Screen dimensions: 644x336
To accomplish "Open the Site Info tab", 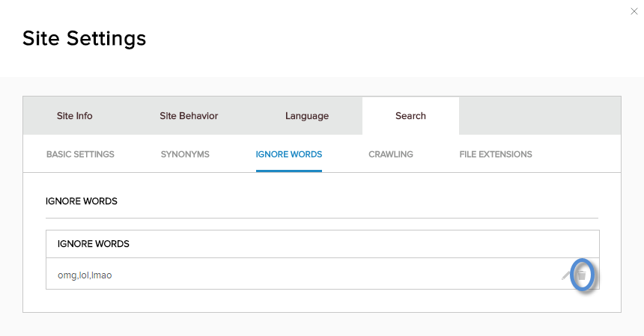I will pos(75,116).
